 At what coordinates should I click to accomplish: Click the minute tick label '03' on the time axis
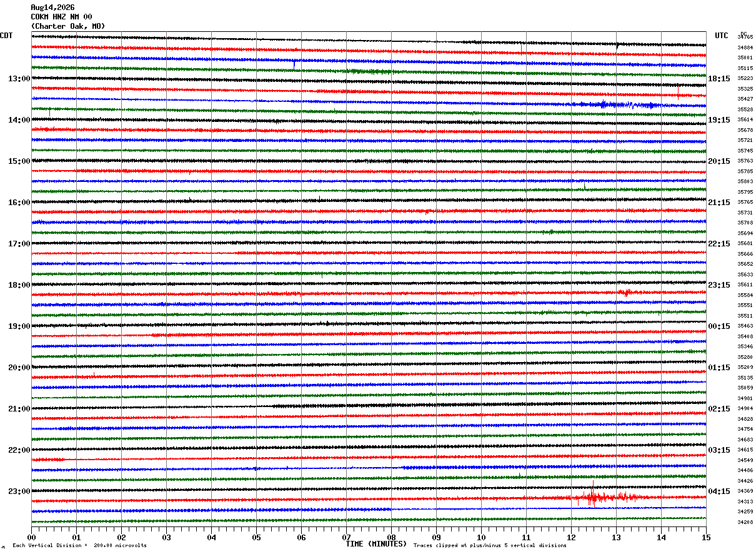pyautogui.click(x=166, y=537)
